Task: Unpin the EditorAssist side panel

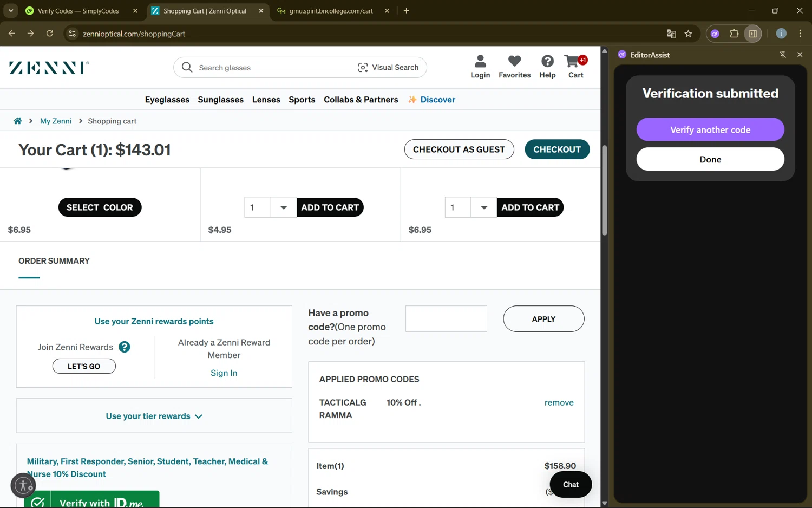Action: pos(783,55)
